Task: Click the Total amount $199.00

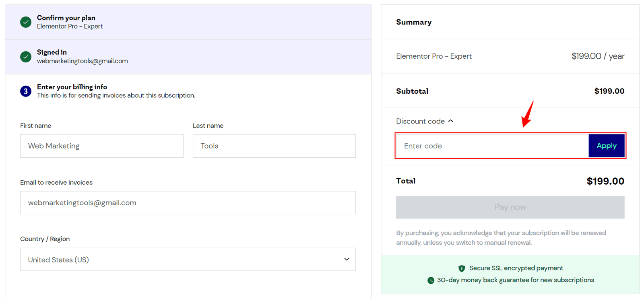Action: pos(605,181)
